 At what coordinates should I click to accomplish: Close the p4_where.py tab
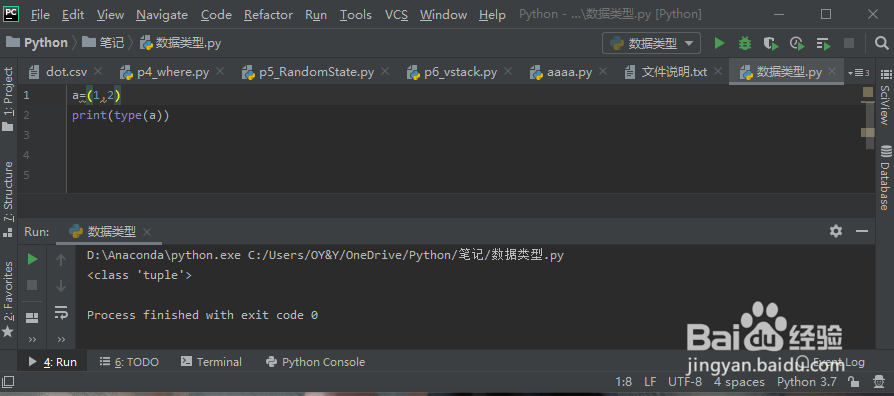[220, 72]
